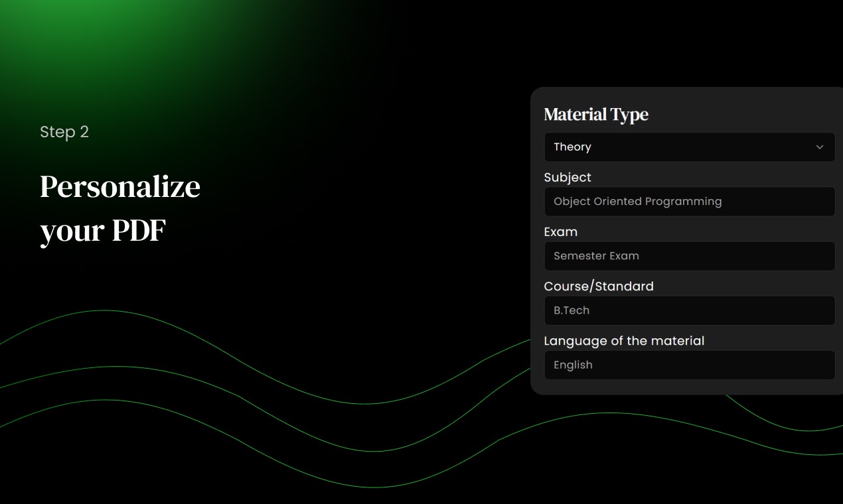The height and width of the screenshot is (504, 843).
Task: Activate the Language field showing English
Action: coord(690,365)
